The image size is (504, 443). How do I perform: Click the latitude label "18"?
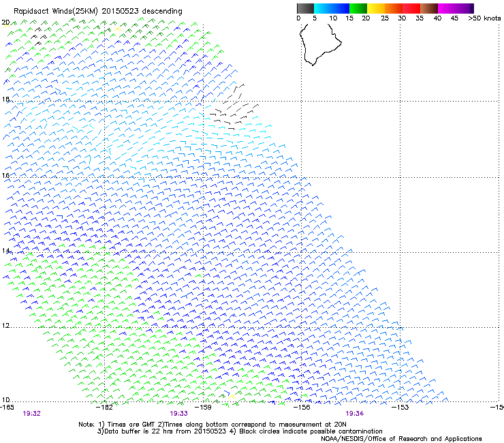5,99
